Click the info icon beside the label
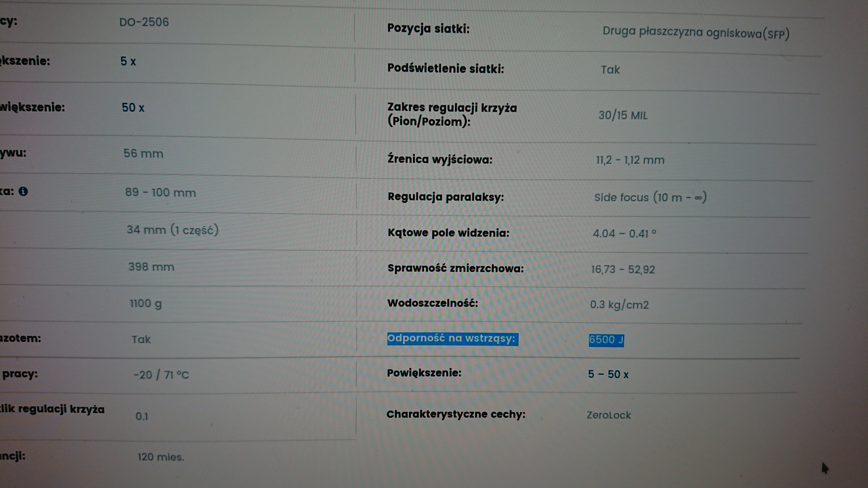Image resolution: width=868 pixels, height=488 pixels. point(23,191)
